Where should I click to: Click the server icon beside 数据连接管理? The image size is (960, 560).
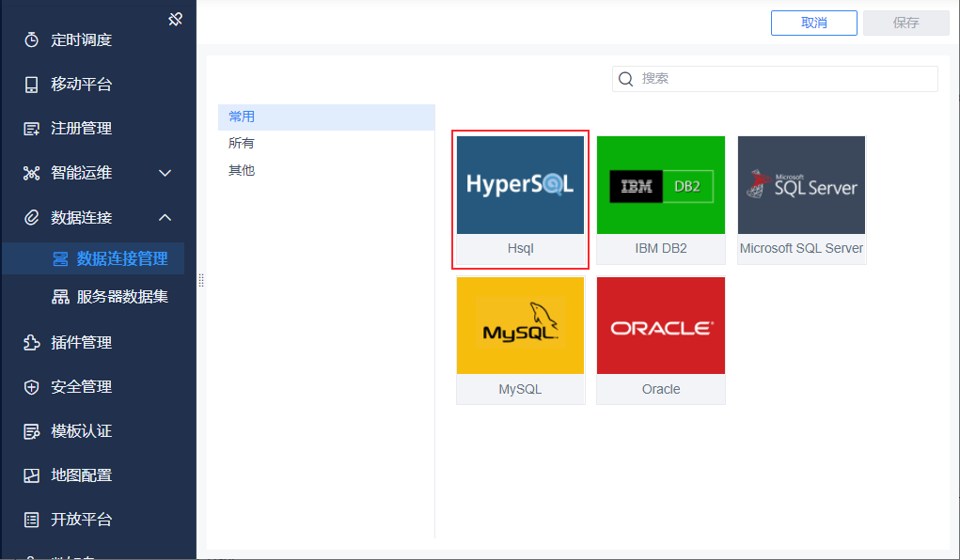[x=60, y=259]
